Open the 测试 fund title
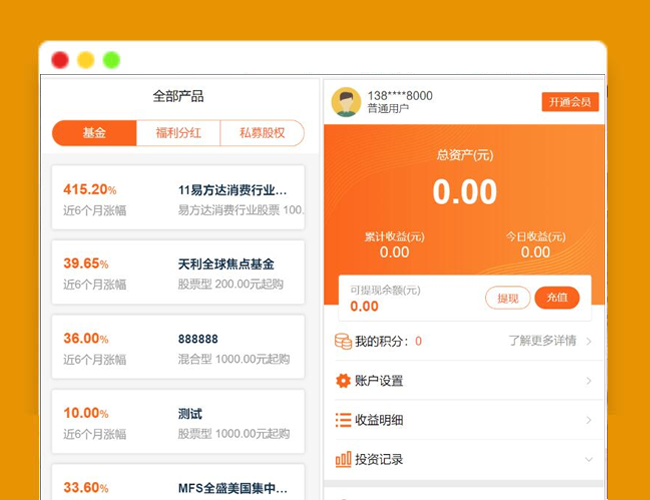650x500 pixels. (x=190, y=413)
